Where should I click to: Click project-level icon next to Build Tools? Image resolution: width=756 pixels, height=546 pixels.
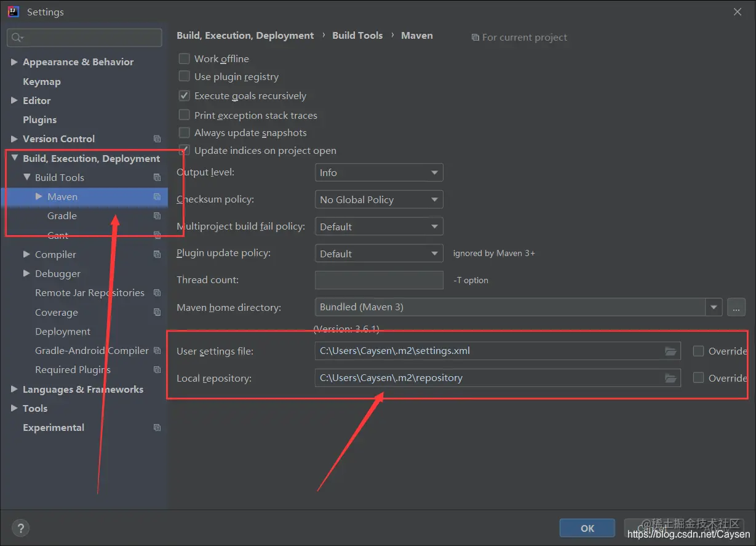157,177
